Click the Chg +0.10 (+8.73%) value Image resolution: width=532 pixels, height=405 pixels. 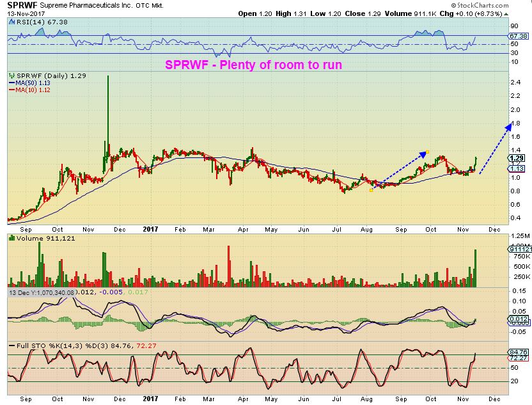(x=471, y=13)
